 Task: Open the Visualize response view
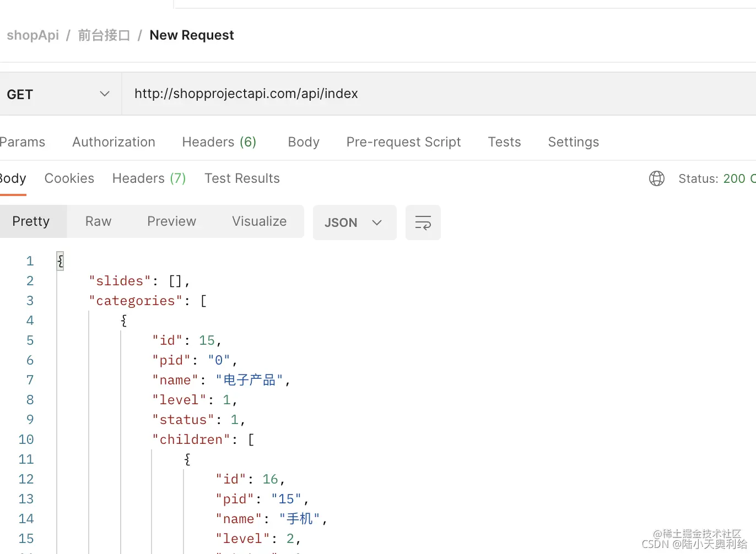click(x=260, y=221)
